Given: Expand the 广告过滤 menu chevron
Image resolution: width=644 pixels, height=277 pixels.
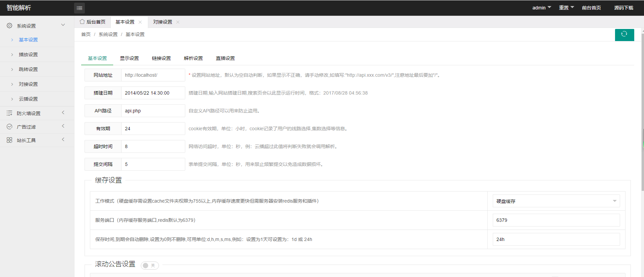Looking at the screenshot, I should (x=63, y=126).
